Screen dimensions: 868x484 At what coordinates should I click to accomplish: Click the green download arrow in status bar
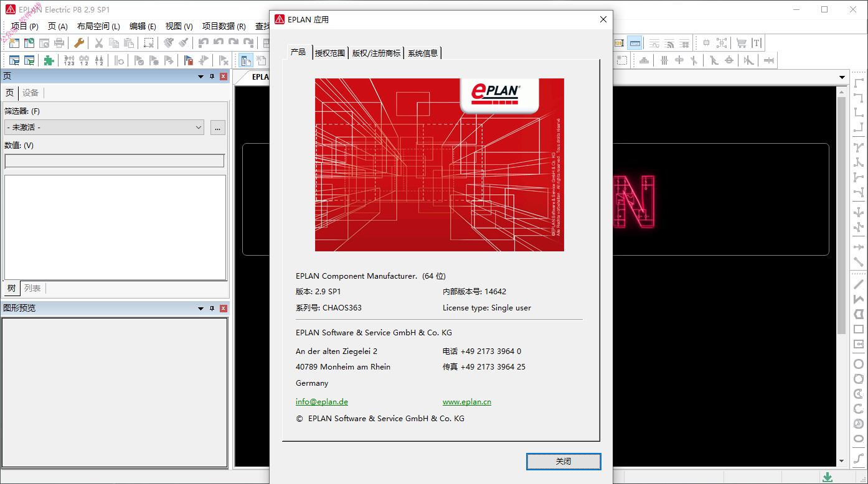point(827,477)
